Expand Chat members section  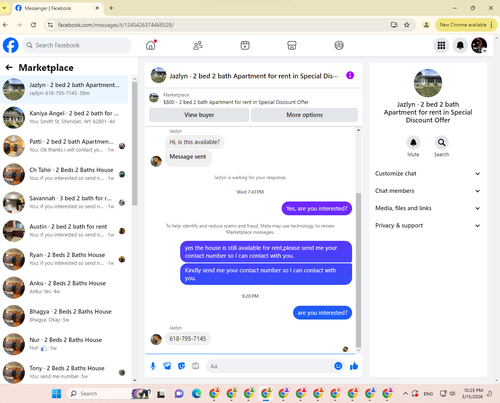(428, 191)
